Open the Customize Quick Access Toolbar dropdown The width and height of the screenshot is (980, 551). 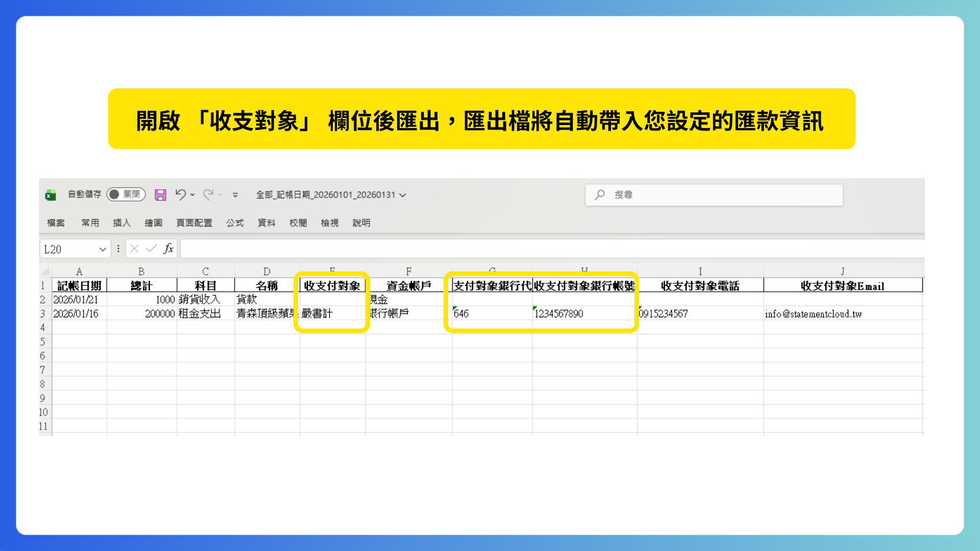pos(235,195)
